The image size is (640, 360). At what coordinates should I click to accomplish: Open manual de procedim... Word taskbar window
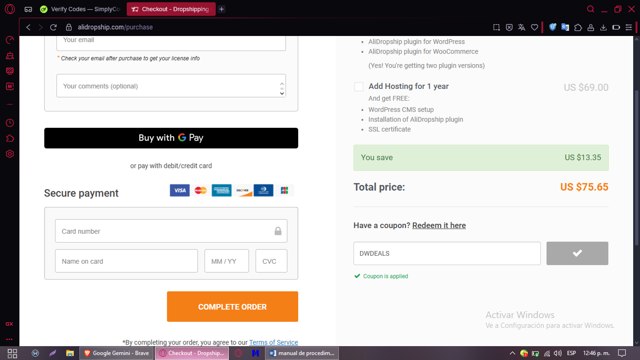click(302, 353)
